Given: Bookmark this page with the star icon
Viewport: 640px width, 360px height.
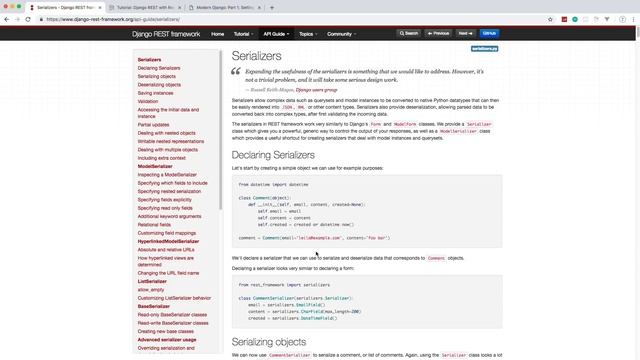Looking at the screenshot, I should point(550,19).
